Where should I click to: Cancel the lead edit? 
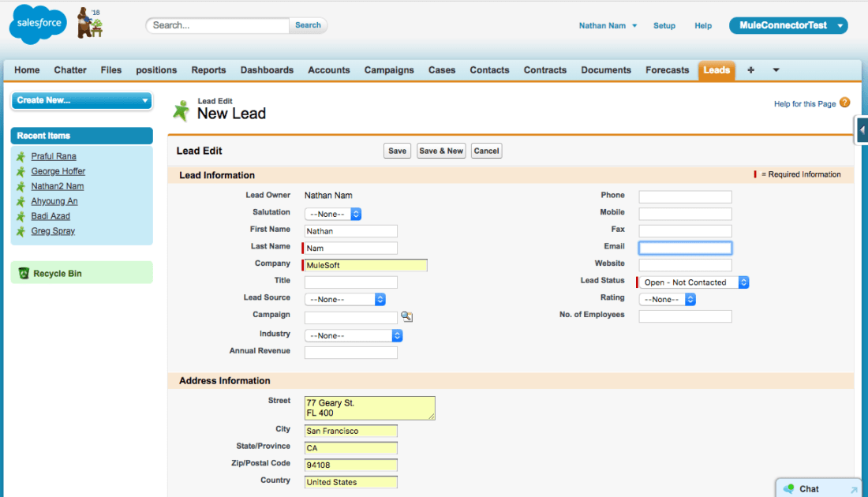pyautogui.click(x=486, y=151)
